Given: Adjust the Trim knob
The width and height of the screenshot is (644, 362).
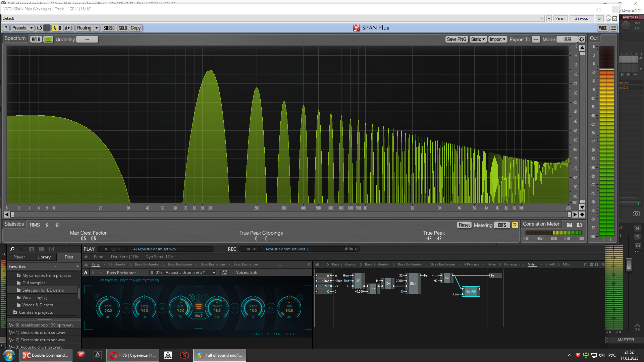Looking at the screenshot, I should (x=108, y=307).
